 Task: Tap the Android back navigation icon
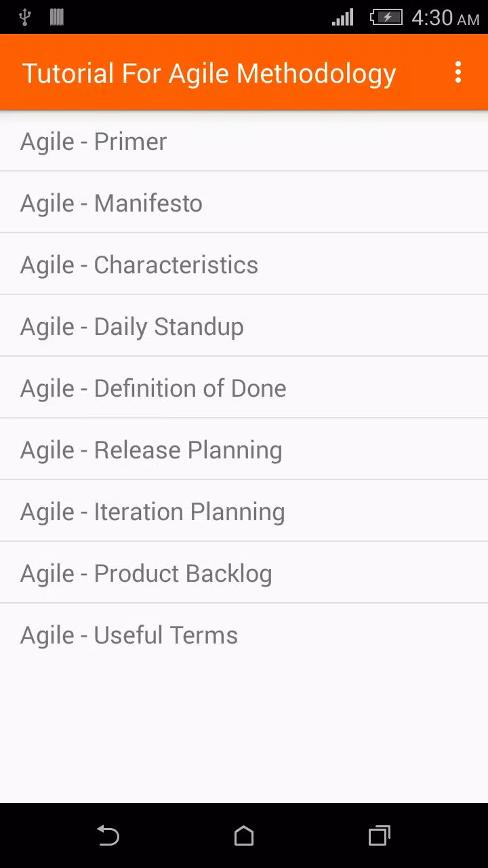(x=108, y=835)
